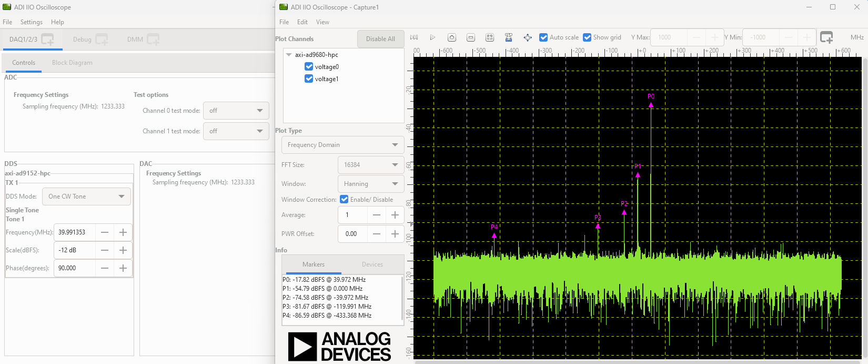Viewport: 868px width, 364px height.
Task: Increase Phase(degrees) with plus button
Action: [x=123, y=268]
